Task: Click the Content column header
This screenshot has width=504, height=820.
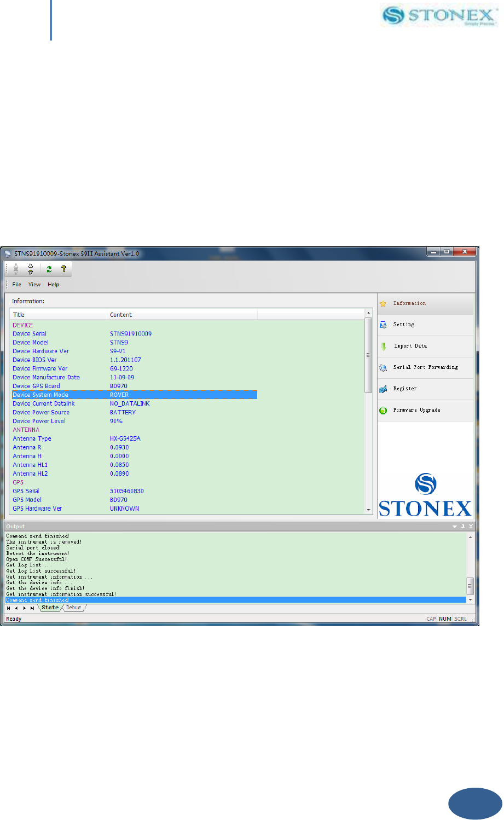Action: [182, 315]
